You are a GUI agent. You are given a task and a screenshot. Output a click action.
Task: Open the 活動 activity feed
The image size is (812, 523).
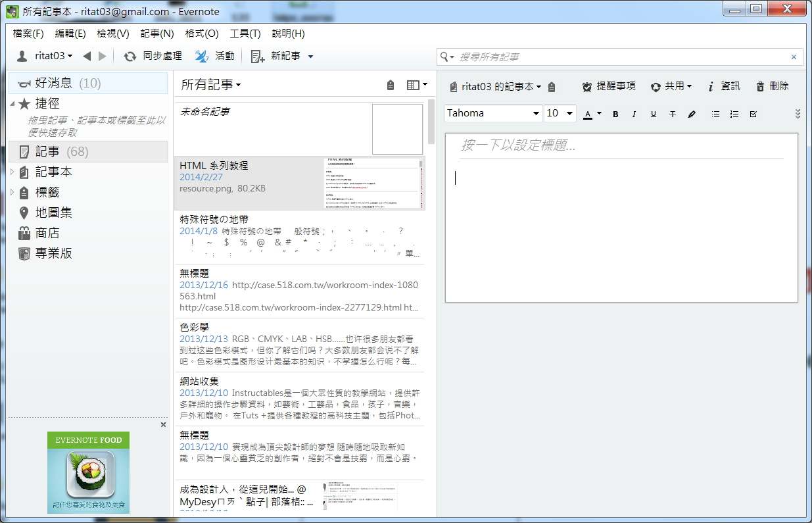coord(215,57)
